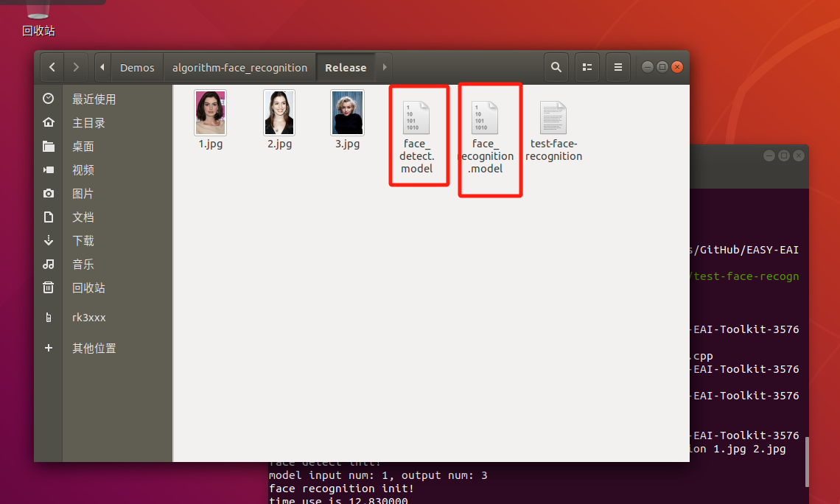Select the Demos path segment
This screenshot has height=504, width=840.
[x=137, y=67]
